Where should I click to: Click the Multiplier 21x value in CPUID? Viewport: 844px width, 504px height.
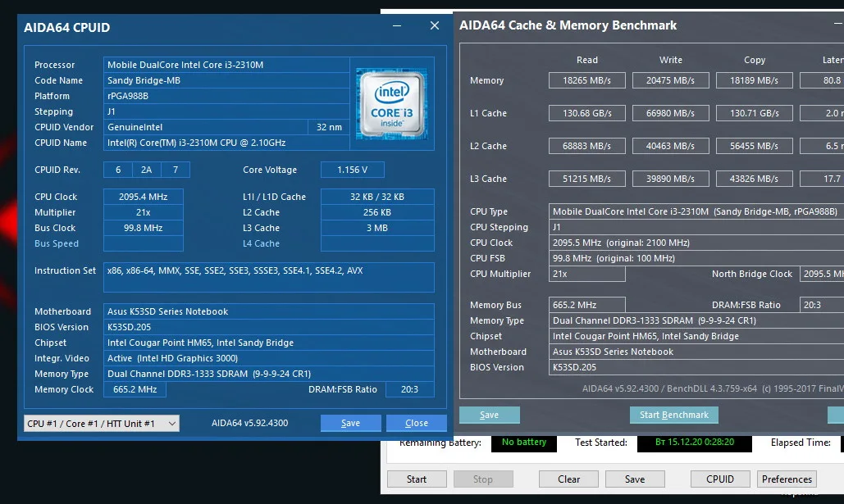tap(144, 212)
